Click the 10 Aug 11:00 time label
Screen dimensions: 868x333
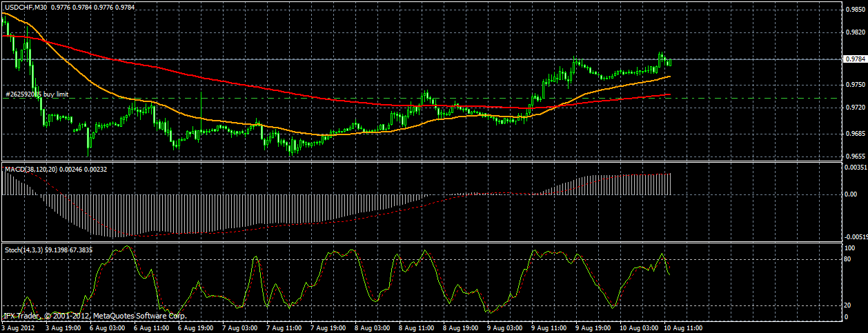[682, 328]
